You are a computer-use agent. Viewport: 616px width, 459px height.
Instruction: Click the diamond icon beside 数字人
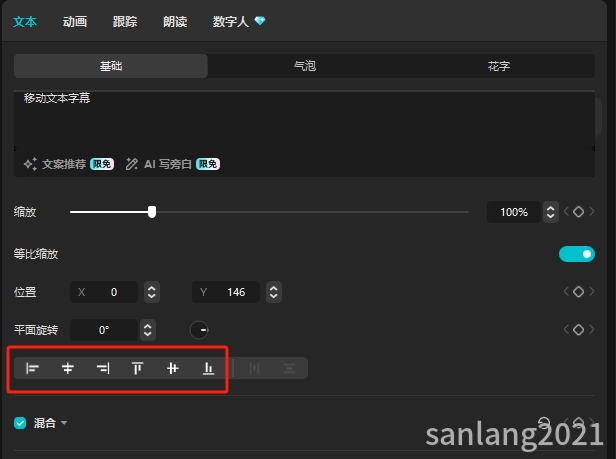260,20
